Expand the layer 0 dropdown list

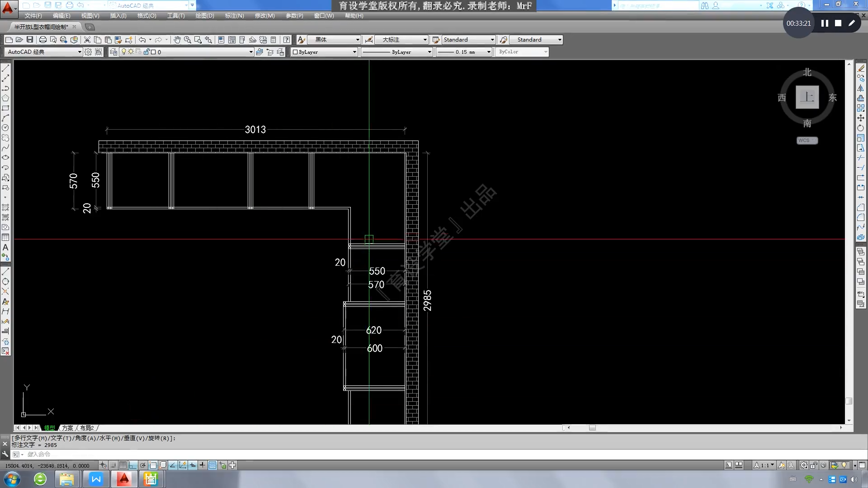[251, 52]
